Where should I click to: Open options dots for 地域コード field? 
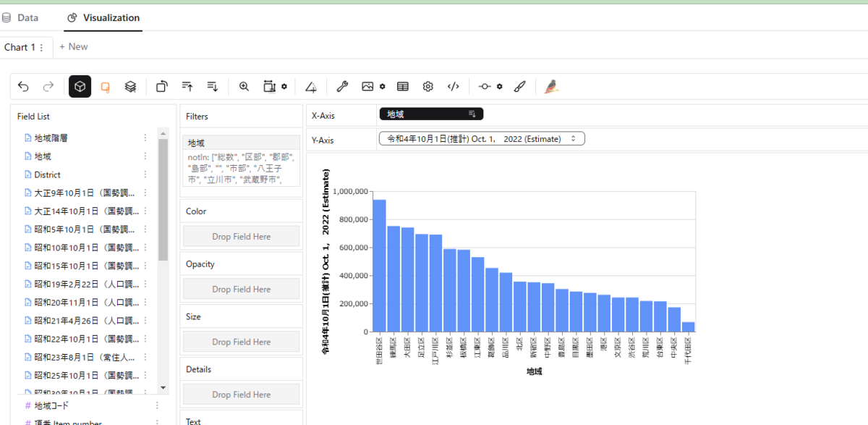[x=157, y=405]
